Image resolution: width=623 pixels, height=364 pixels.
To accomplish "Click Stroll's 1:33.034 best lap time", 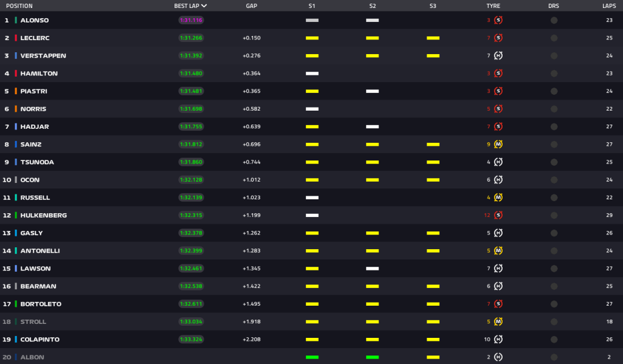I will click(x=191, y=321).
